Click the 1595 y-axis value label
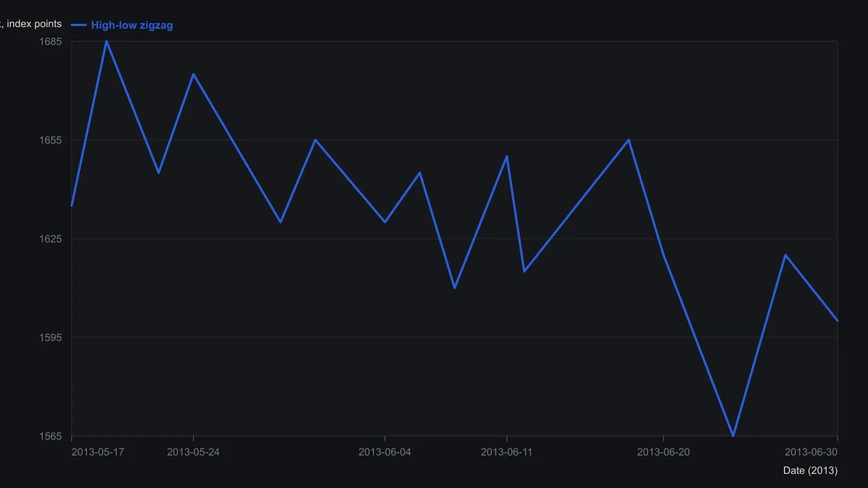The height and width of the screenshot is (488, 868). pos(50,337)
